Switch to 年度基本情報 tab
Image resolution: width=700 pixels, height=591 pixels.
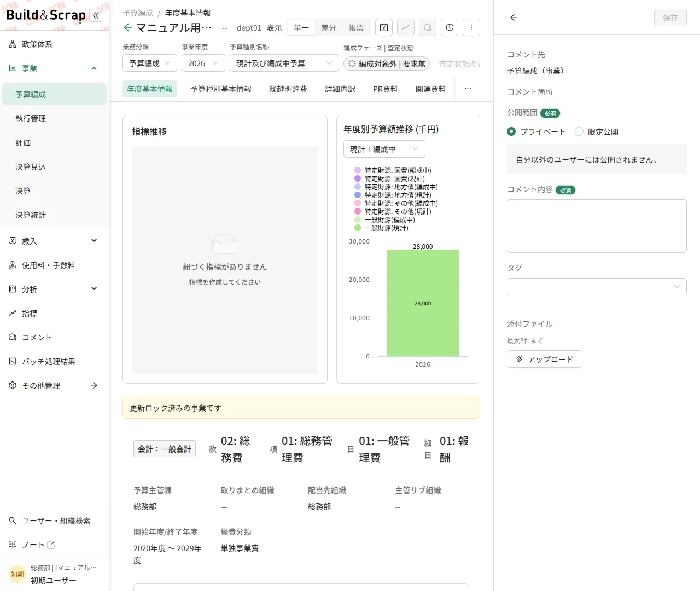tap(150, 89)
